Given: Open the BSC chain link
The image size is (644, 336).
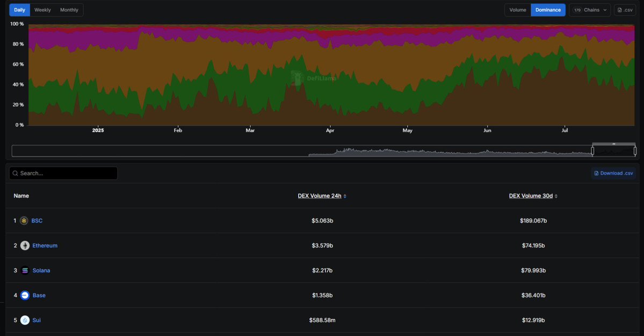Looking at the screenshot, I should pyautogui.click(x=37, y=221).
